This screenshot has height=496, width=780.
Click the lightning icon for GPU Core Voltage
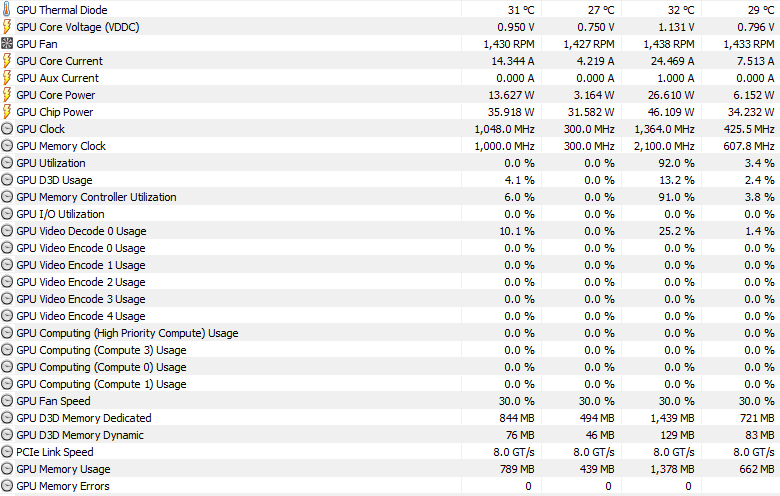click(x=6, y=27)
